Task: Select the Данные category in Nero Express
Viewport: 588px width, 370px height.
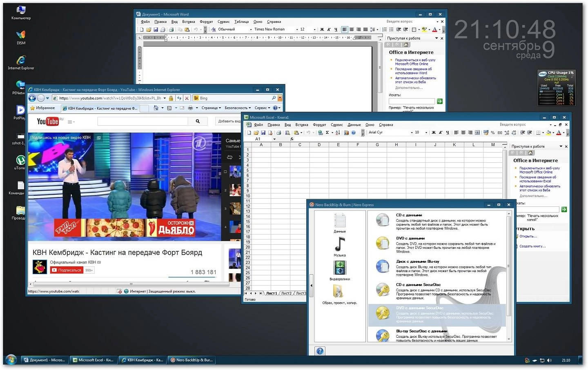Action: point(340,223)
